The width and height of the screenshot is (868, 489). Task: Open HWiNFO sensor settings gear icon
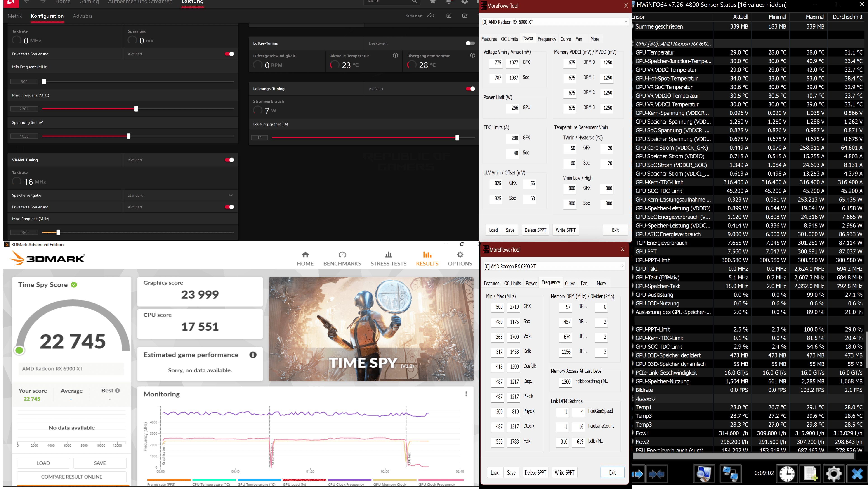point(834,474)
